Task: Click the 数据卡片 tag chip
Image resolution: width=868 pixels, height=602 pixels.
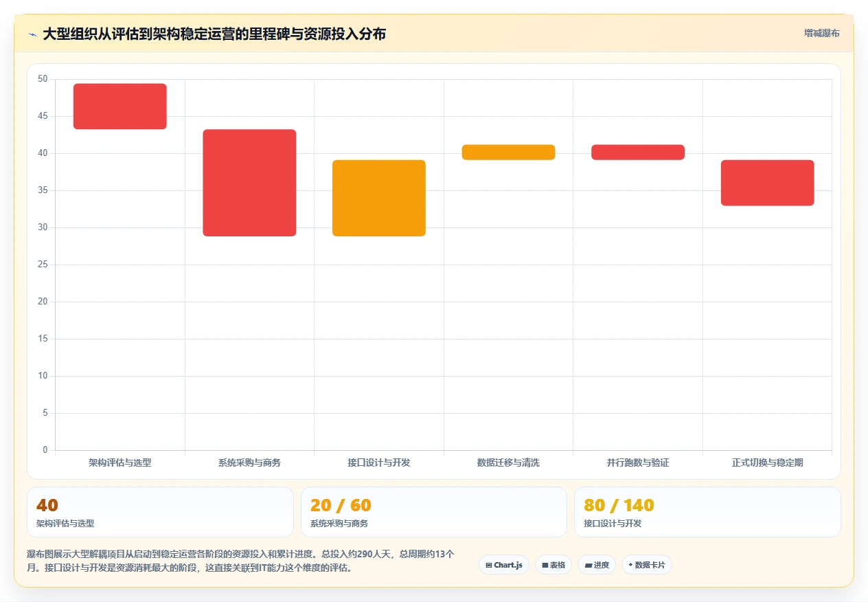Action: pyautogui.click(x=647, y=565)
